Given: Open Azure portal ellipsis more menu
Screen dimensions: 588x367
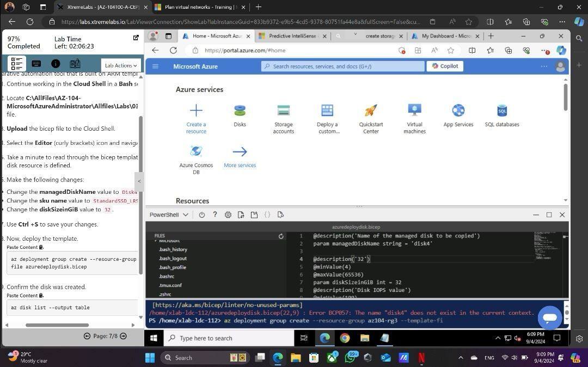Looking at the screenshot, I should tap(544, 66).
